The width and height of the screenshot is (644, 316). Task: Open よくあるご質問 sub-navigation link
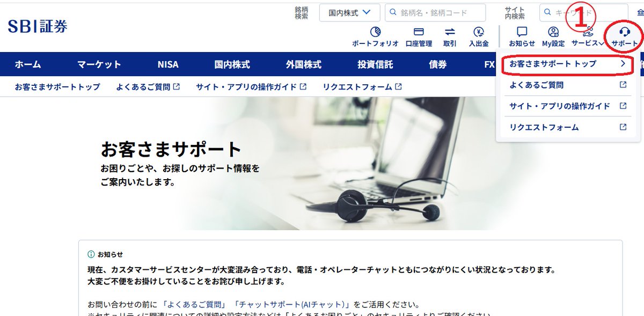[148, 86]
